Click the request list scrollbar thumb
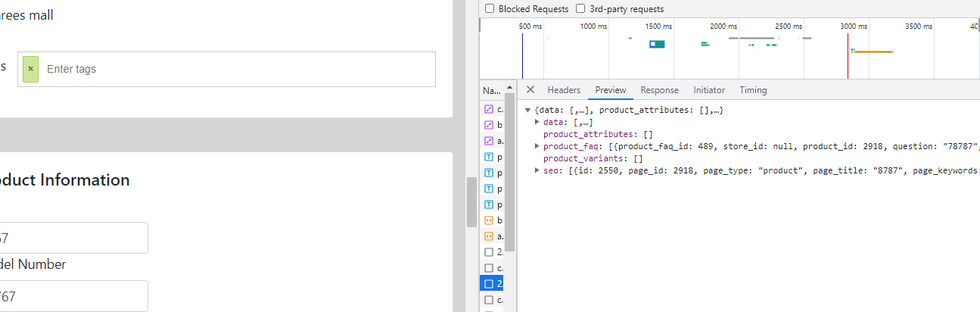 click(x=510, y=172)
